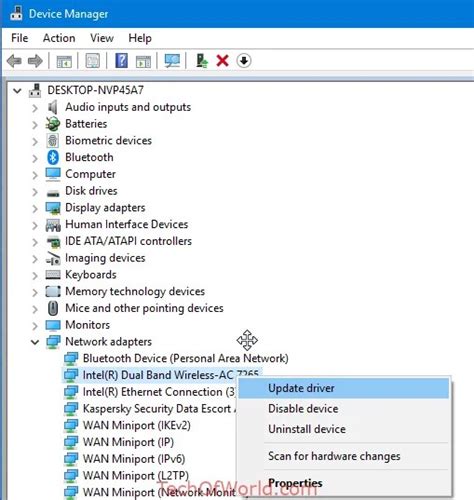Image resolution: width=474 pixels, height=500 pixels.
Task: Expand Mice and other pointing devices
Action: coord(35,309)
